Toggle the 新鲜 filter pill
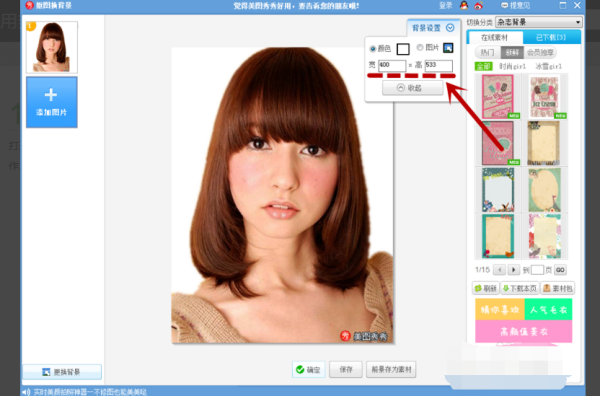The width and height of the screenshot is (600, 396). [512, 52]
